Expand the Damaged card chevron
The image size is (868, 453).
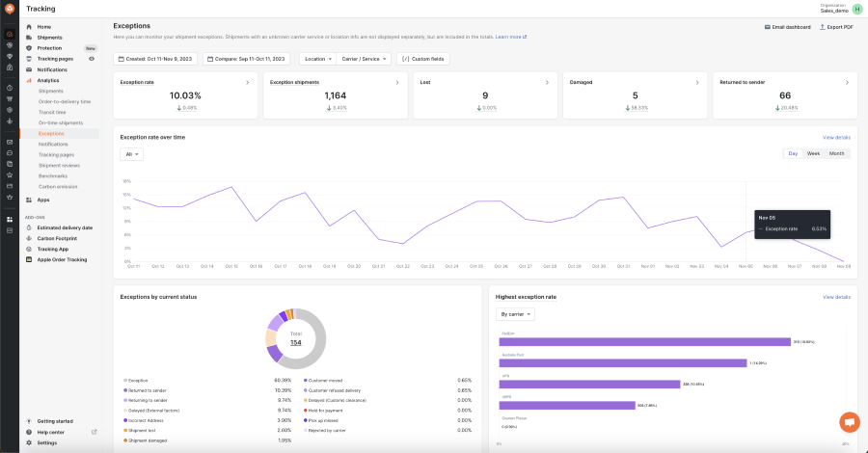tap(697, 83)
